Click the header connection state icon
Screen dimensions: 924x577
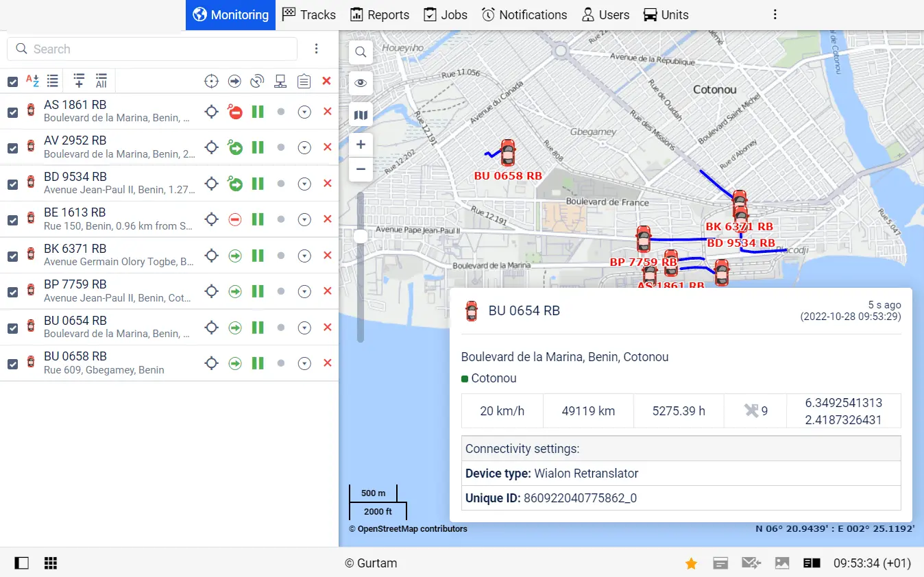click(x=280, y=82)
